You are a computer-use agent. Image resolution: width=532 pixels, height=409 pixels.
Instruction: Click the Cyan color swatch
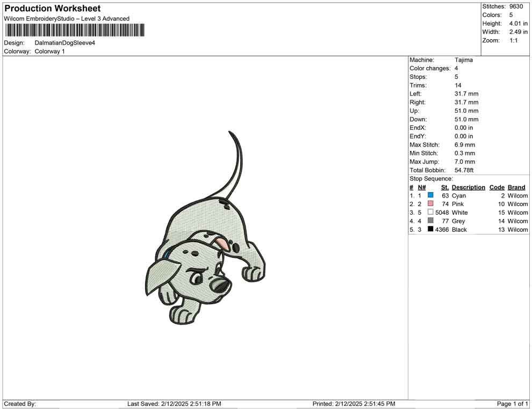click(430, 195)
